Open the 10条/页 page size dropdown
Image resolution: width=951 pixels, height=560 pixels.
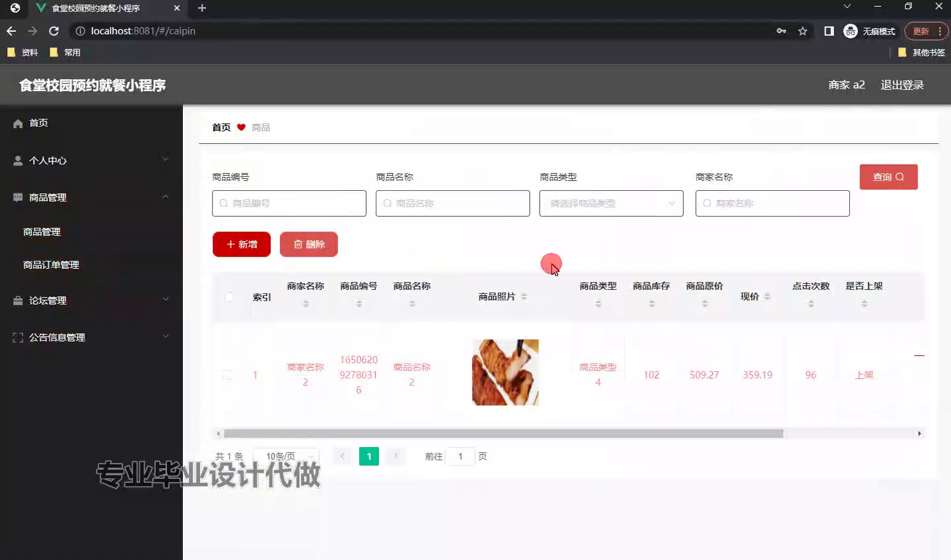(x=286, y=456)
